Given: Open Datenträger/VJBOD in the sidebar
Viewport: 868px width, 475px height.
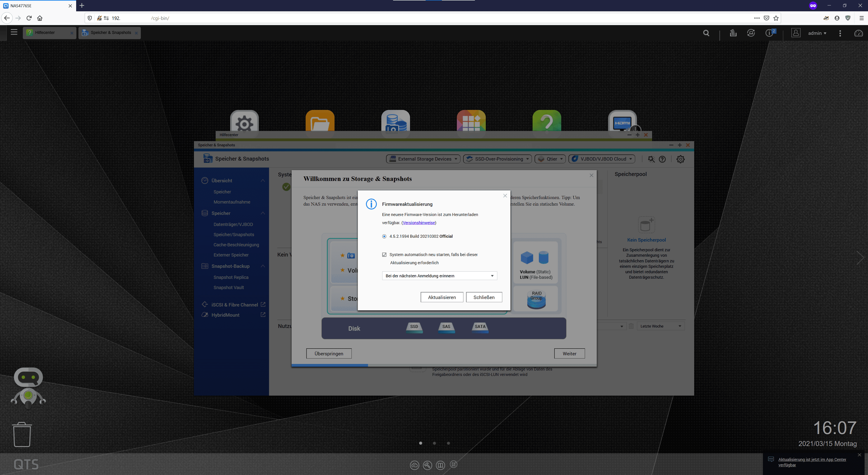Looking at the screenshot, I should pyautogui.click(x=233, y=224).
